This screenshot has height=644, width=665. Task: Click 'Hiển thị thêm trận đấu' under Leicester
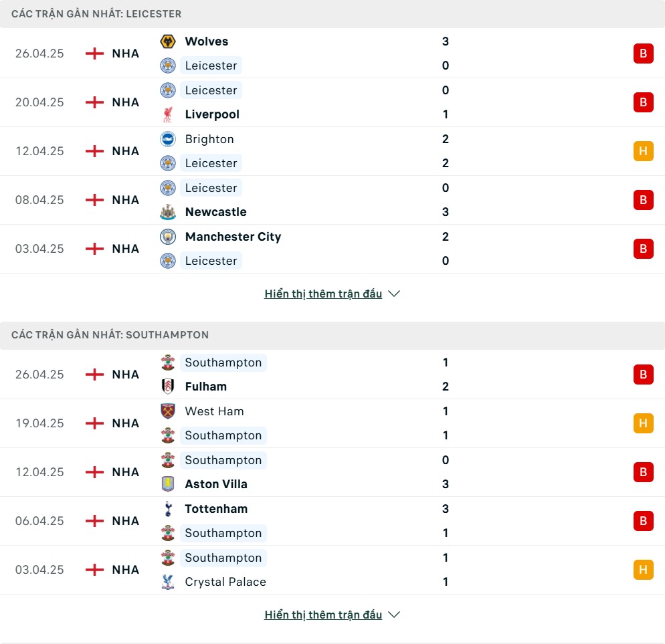click(x=323, y=294)
